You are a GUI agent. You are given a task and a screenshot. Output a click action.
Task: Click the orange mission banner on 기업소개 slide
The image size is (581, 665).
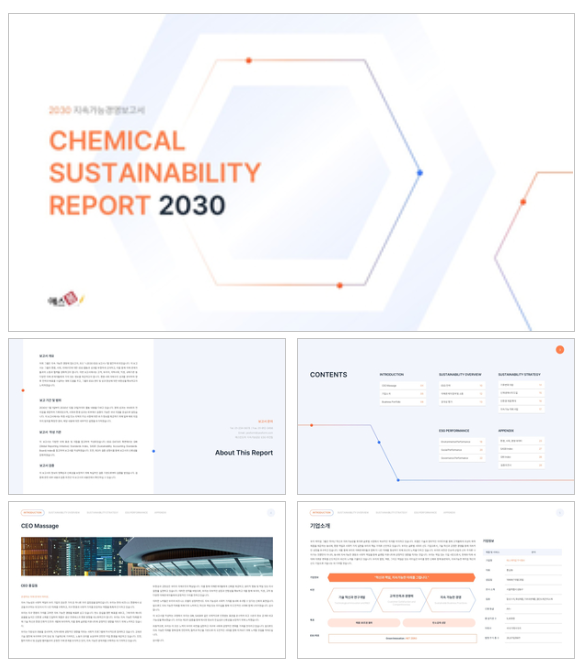click(401, 577)
